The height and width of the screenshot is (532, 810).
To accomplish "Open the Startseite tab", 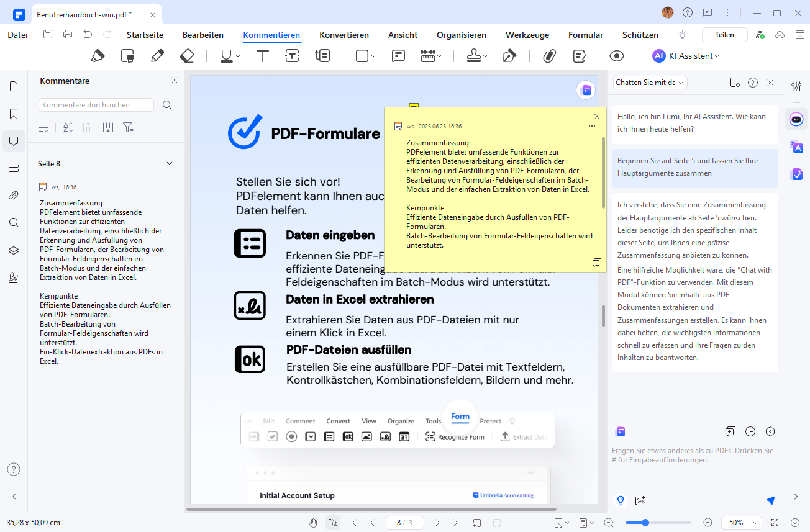I will pos(145,35).
